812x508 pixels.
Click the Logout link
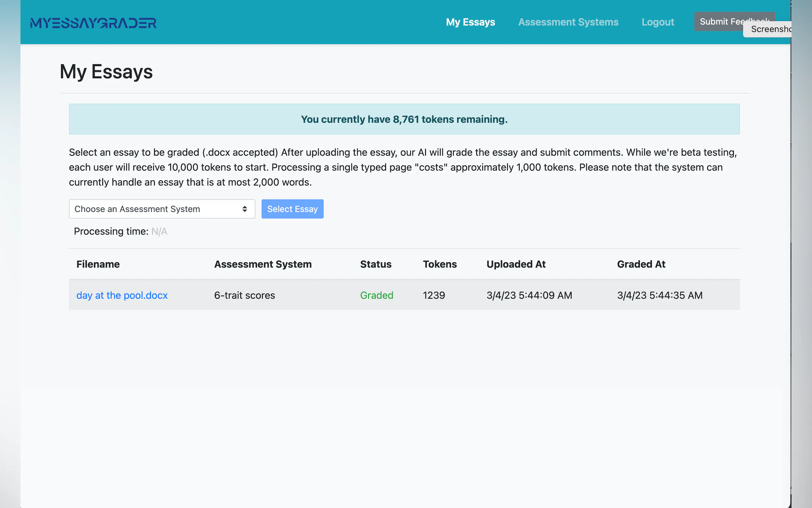[658, 22]
